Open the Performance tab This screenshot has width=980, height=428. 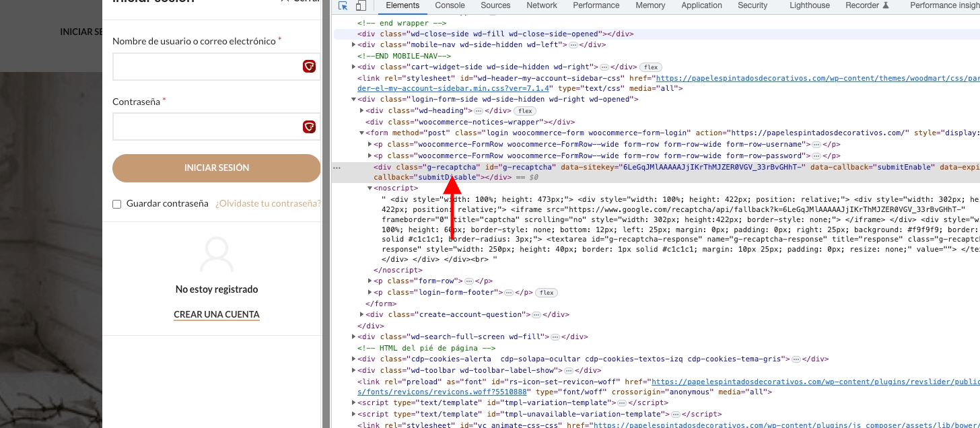596,6
